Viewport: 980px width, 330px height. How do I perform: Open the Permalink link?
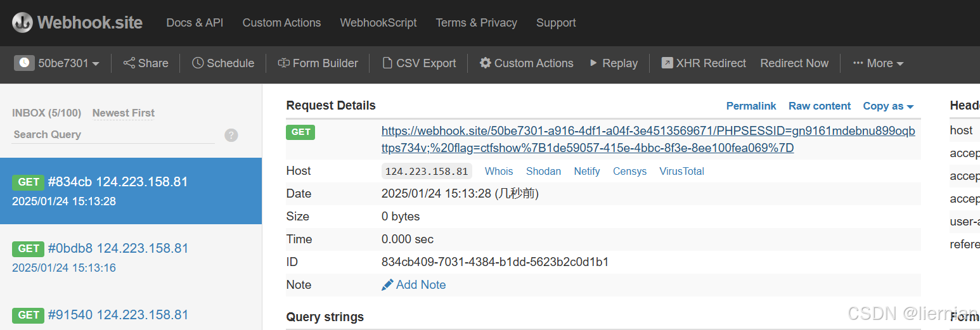click(x=751, y=106)
